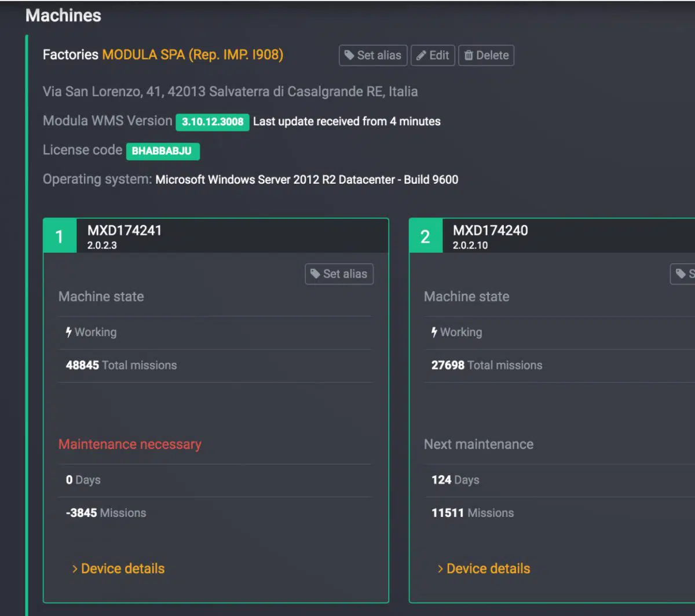Click the 124 Days next maintenance row
The height and width of the screenshot is (616, 695).
(455, 480)
